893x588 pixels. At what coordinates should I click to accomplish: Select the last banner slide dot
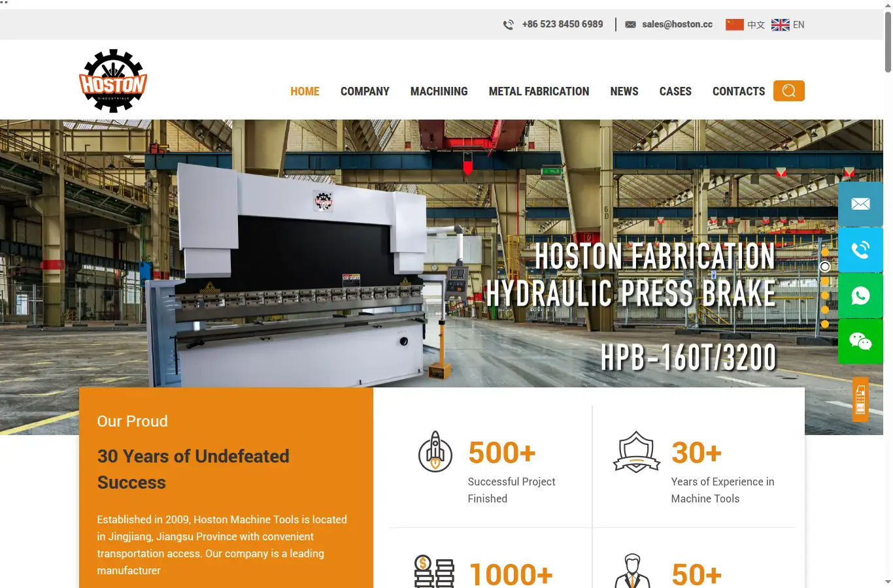825,324
